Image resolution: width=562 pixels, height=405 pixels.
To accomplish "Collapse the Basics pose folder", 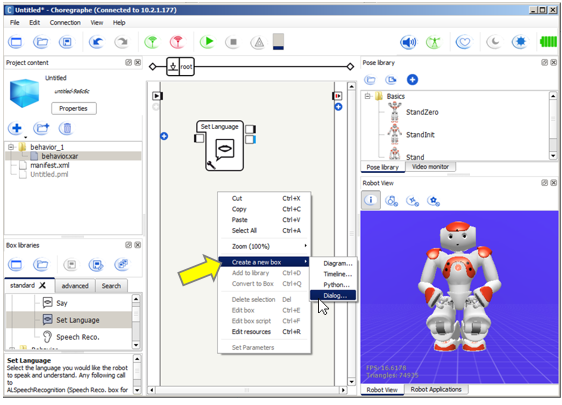I will pos(367,96).
